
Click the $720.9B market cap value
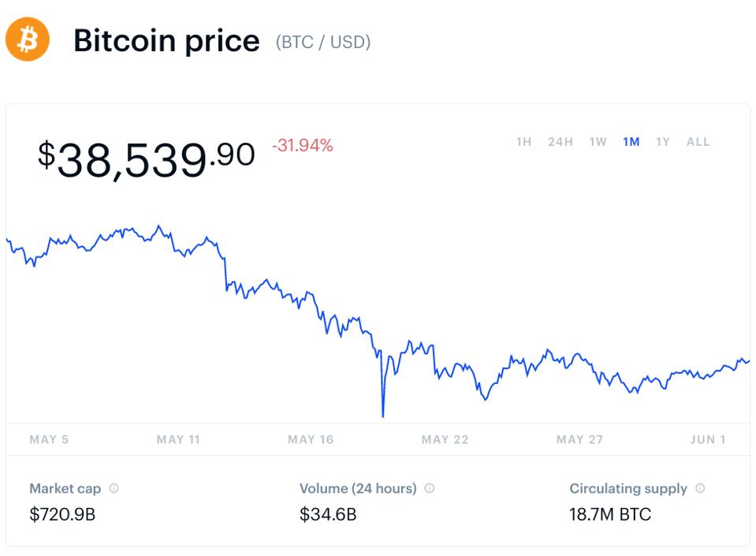[x=62, y=516]
